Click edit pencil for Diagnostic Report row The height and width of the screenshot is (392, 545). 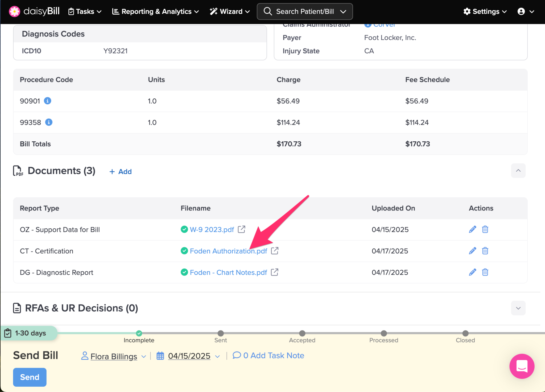(x=472, y=272)
